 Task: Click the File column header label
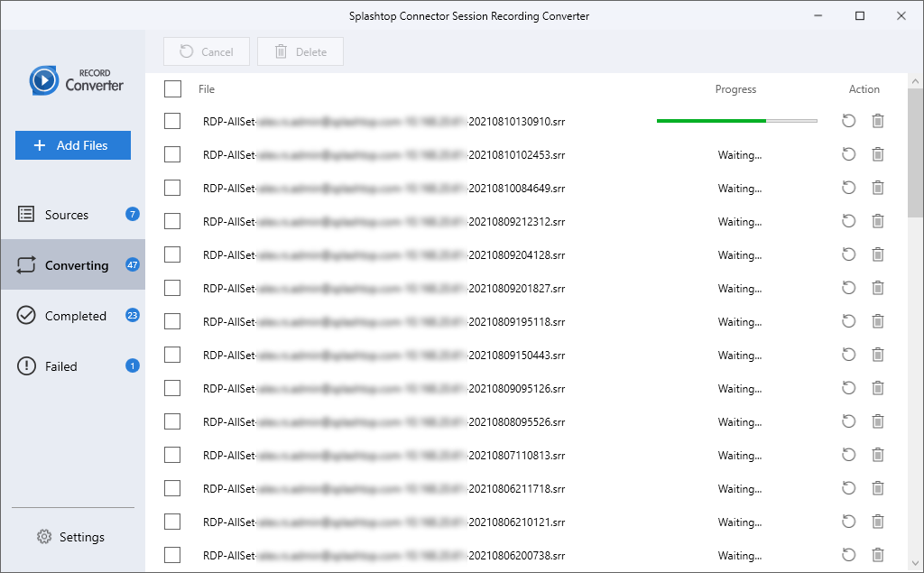point(207,89)
